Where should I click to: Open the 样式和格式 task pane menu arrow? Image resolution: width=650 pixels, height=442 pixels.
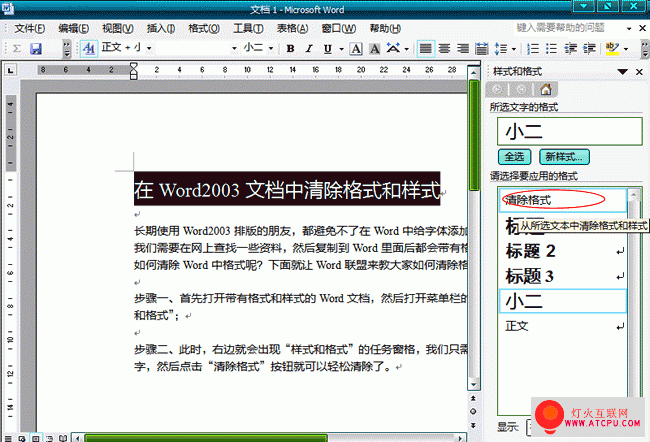pos(622,72)
